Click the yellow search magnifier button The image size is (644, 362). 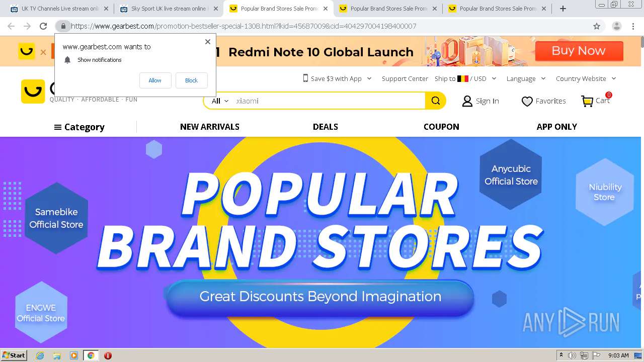pyautogui.click(x=436, y=101)
